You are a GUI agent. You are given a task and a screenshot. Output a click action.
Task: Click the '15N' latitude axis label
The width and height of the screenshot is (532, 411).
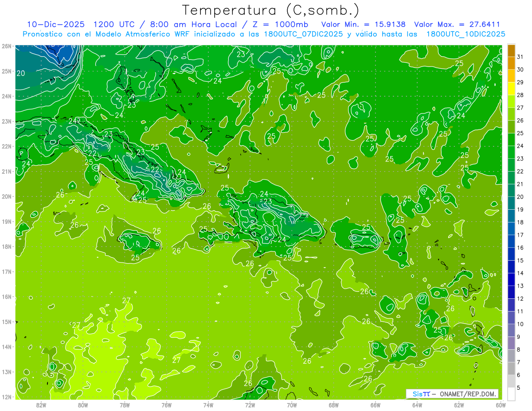click(7, 322)
